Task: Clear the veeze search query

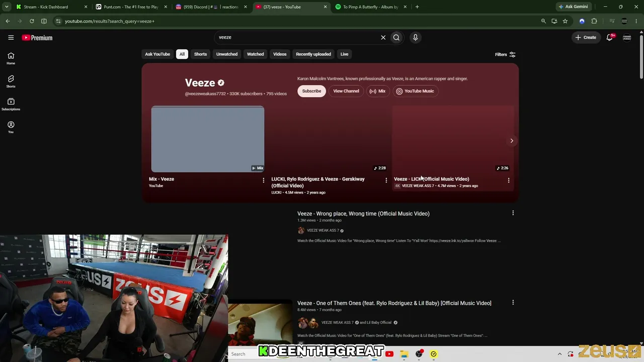Action: [383, 37]
